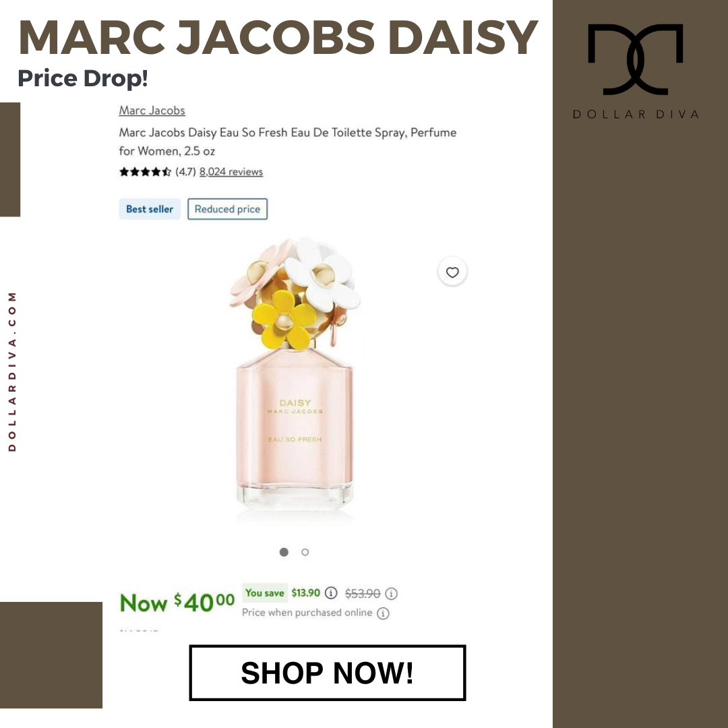
Task: Click the vertical DOLLARDIVA.COM text
Action: (x=12, y=371)
